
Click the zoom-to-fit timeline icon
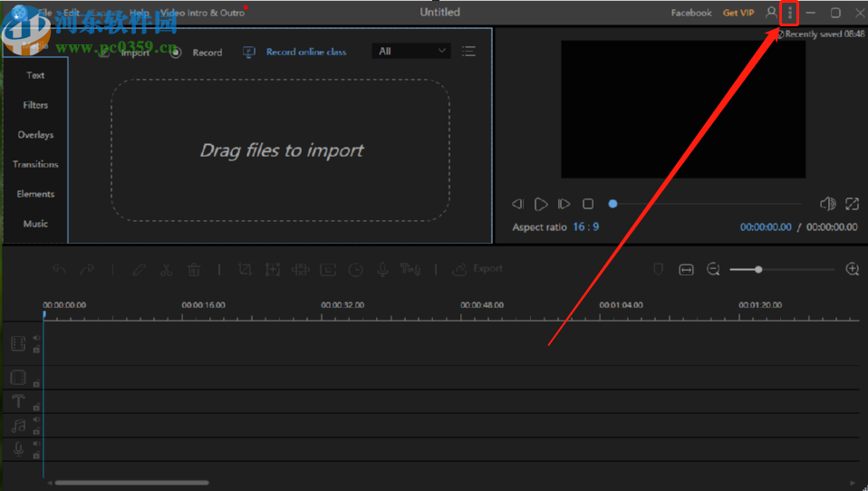point(686,269)
